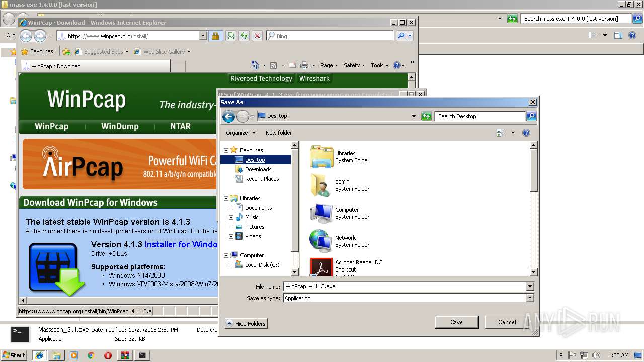
Task: Click the Cancel button
Action: [507, 322]
